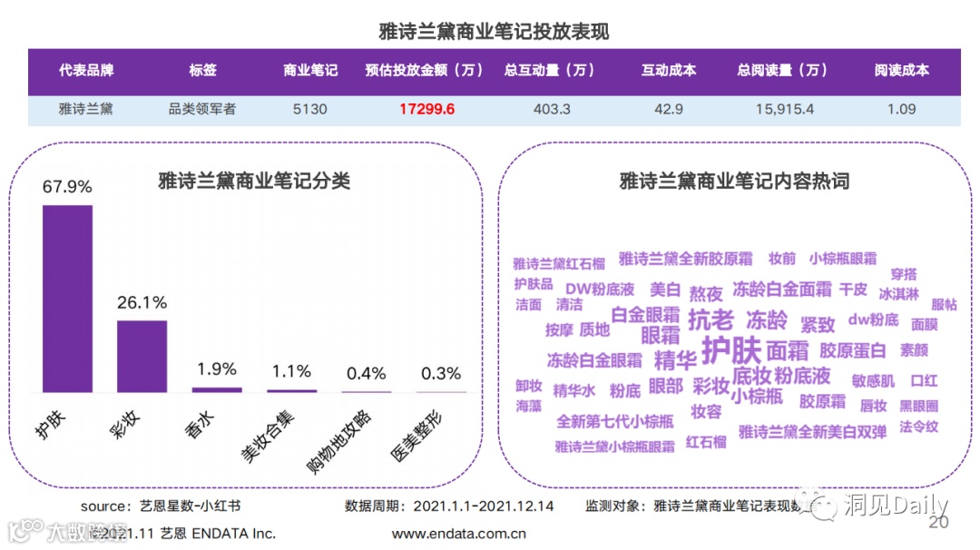Click the word 精华水
The image size is (980, 550).
[574, 390]
